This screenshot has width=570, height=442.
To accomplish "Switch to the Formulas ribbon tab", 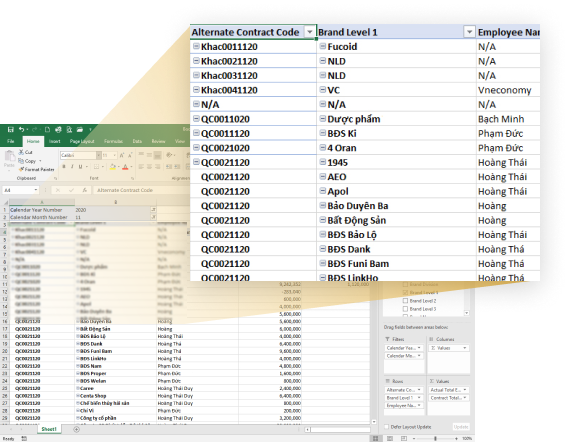I will coord(113,141).
